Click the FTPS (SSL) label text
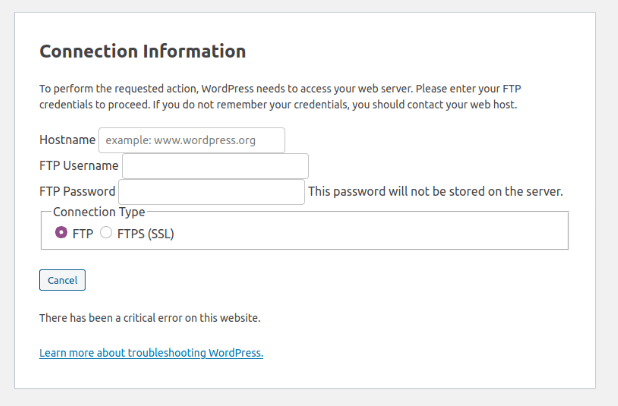Image resolution: width=618 pixels, height=406 pixels. pyautogui.click(x=146, y=233)
